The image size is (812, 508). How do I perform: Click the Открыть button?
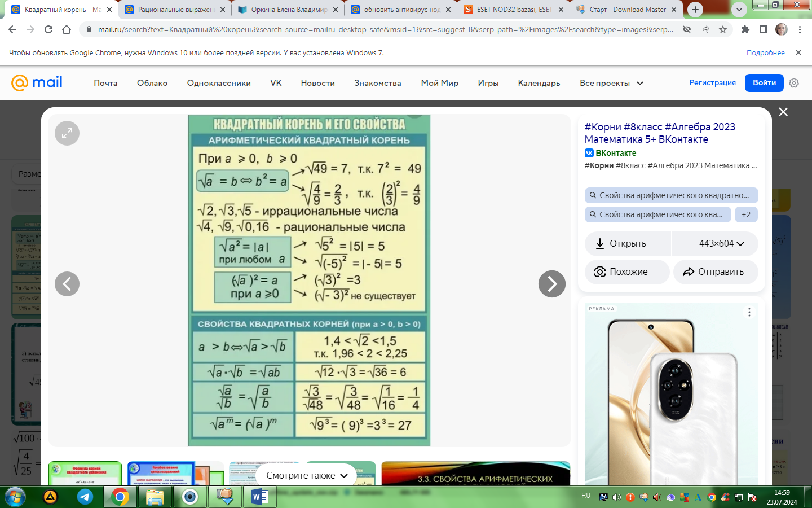[628, 244]
